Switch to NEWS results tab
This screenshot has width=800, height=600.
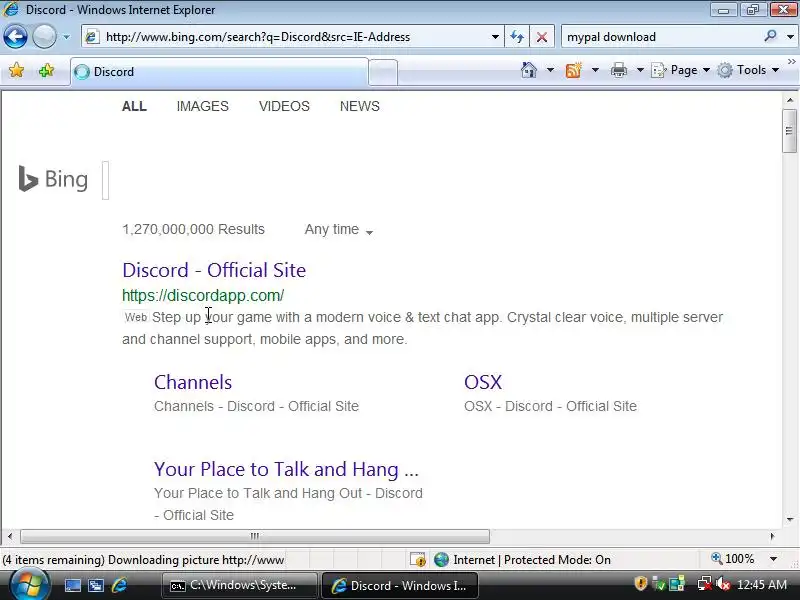[x=360, y=106]
